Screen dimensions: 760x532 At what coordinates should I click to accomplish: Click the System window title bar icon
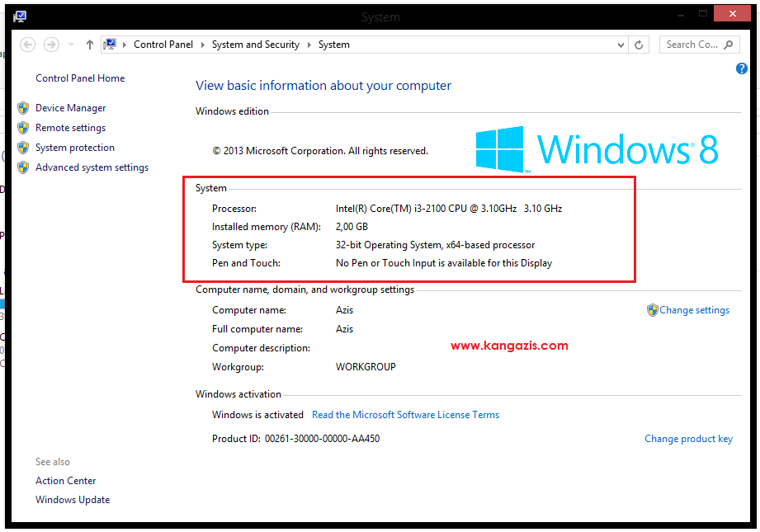(20, 17)
